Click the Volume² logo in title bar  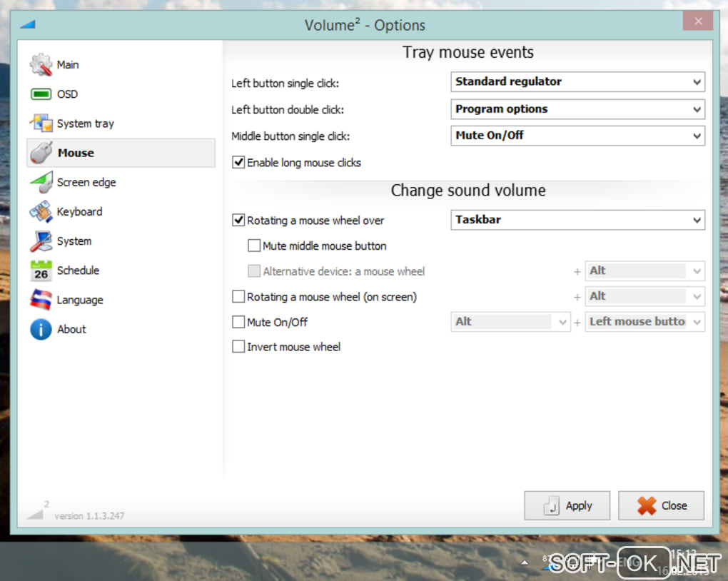click(x=28, y=24)
